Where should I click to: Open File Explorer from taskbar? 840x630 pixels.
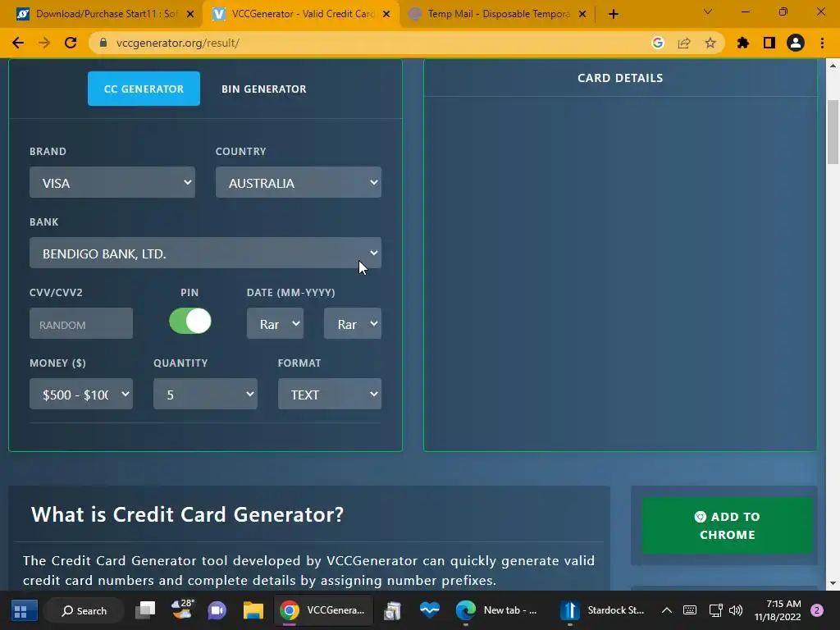click(253, 610)
